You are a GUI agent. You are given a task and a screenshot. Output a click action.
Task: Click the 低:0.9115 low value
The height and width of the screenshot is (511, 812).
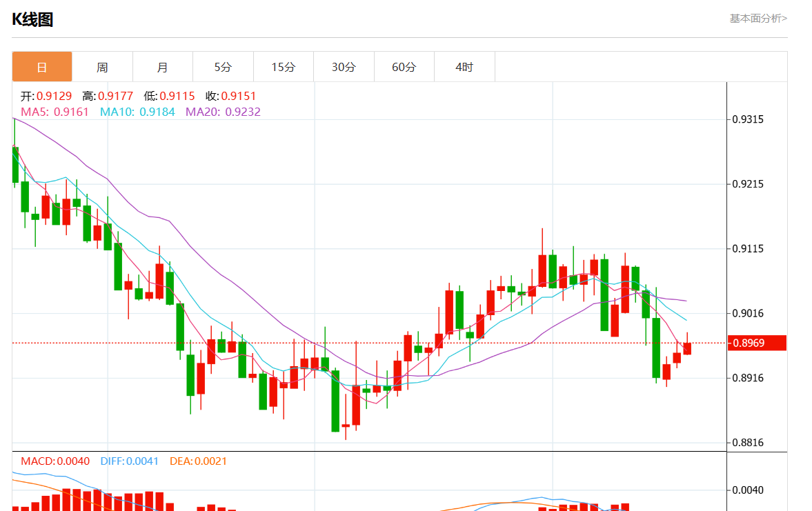click(x=169, y=96)
